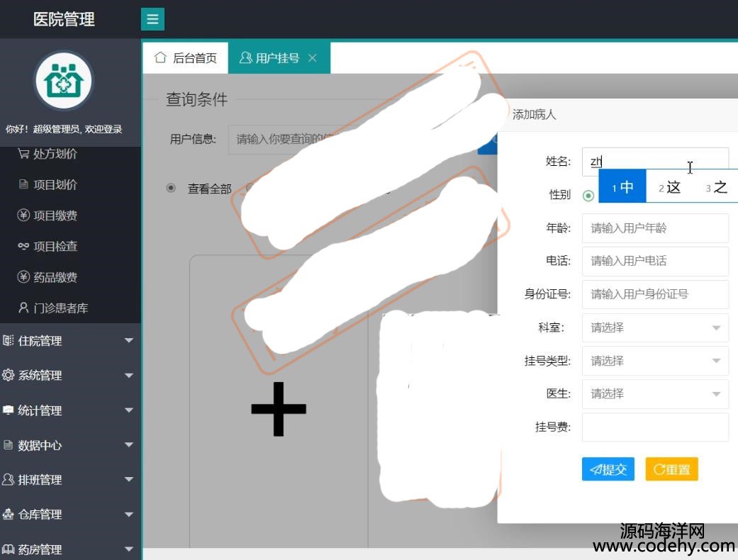Viewport: 738px width, 560px height.
Task: Click the large plus add icon
Action: click(279, 409)
